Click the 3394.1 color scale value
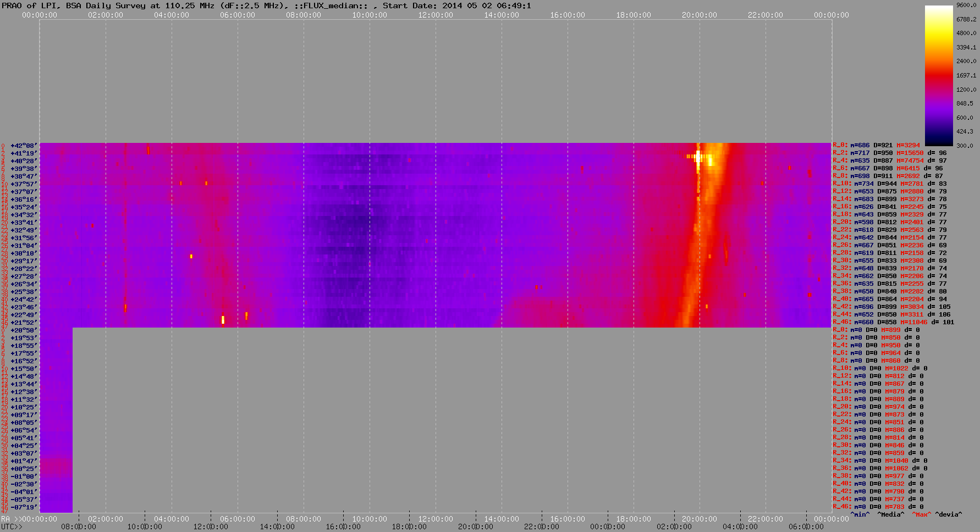Image resolution: width=980 pixels, height=532 pixels. (x=966, y=47)
